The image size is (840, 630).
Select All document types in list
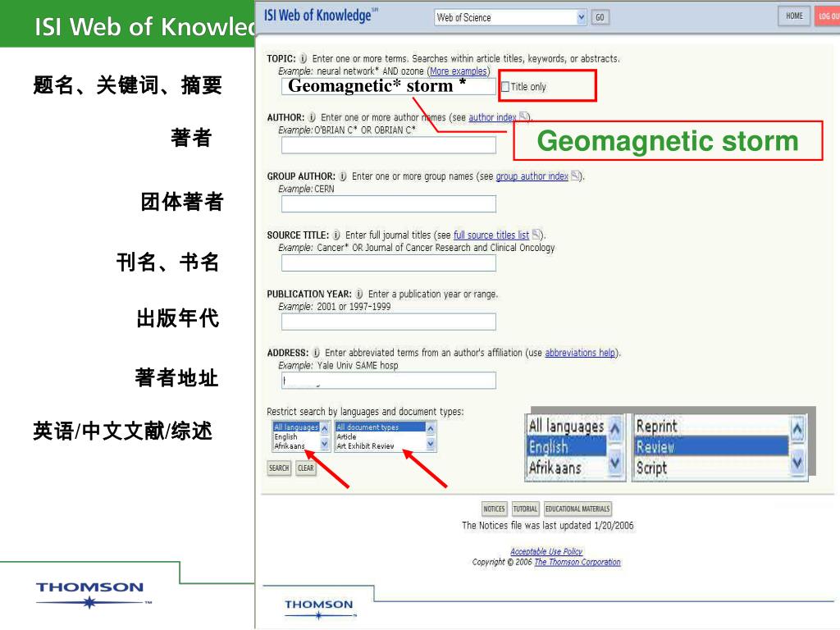click(380, 427)
